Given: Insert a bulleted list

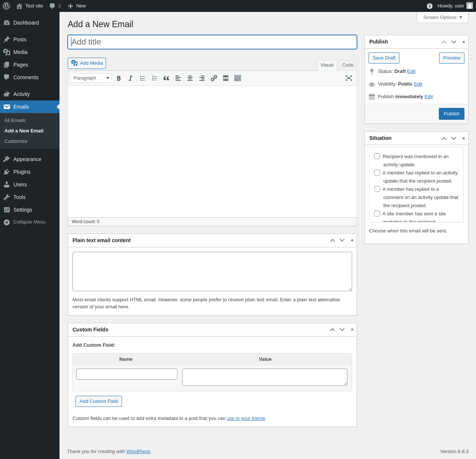Looking at the screenshot, I should [x=142, y=78].
